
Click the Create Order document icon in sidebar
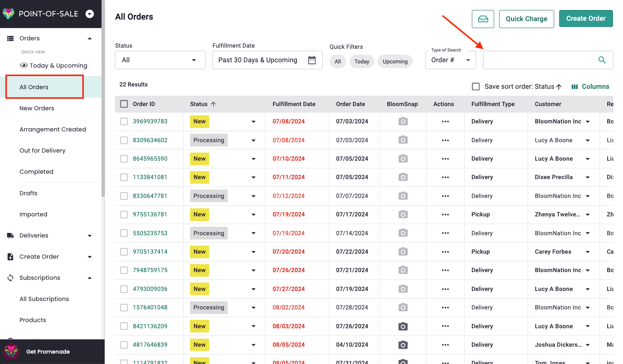click(10, 257)
